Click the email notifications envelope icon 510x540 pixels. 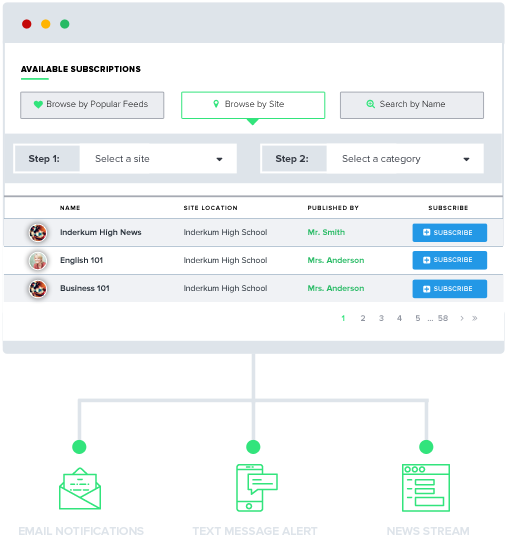(x=80, y=488)
